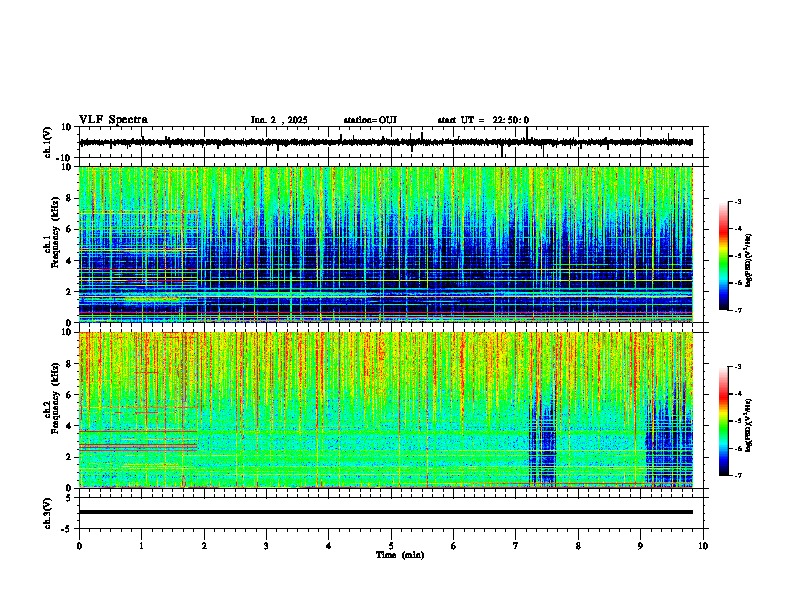The height and width of the screenshot is (612, 792).
Task: Click the "start UT = 22:50:0" label
Action: pyautogui.click(x=483, y=120)
